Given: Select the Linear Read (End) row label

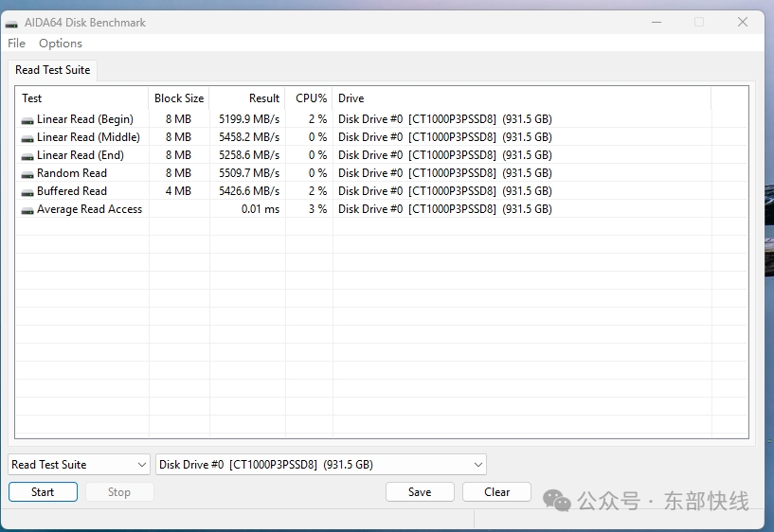Looking at the screenshot, I should (81, 155).
